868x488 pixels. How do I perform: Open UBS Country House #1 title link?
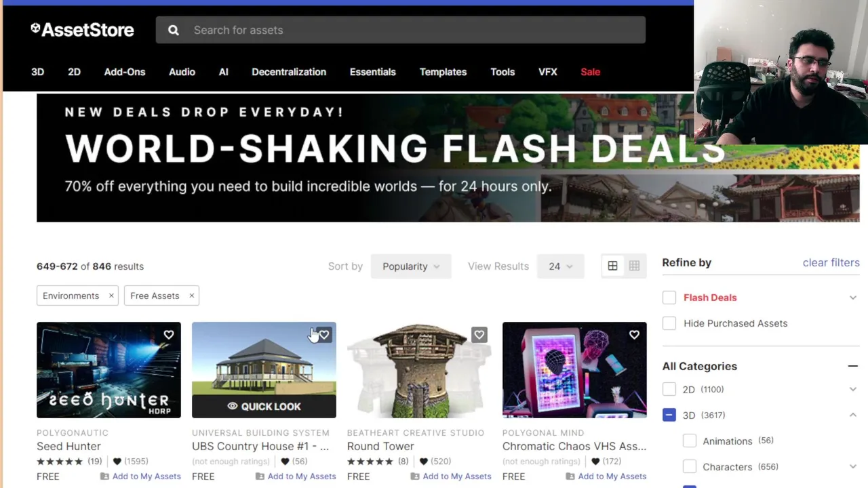tap(260, 447)
